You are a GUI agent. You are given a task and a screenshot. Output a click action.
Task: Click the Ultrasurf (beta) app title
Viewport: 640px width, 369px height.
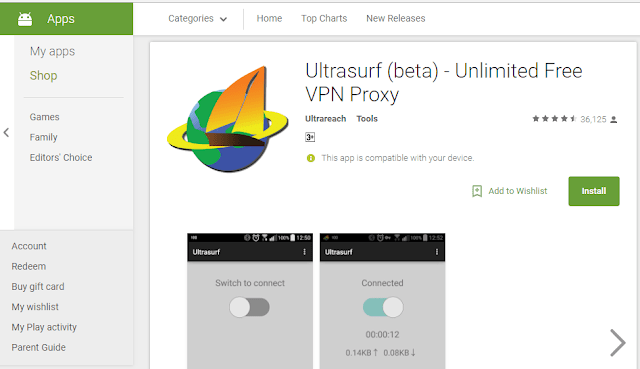[x=444, y=82]
